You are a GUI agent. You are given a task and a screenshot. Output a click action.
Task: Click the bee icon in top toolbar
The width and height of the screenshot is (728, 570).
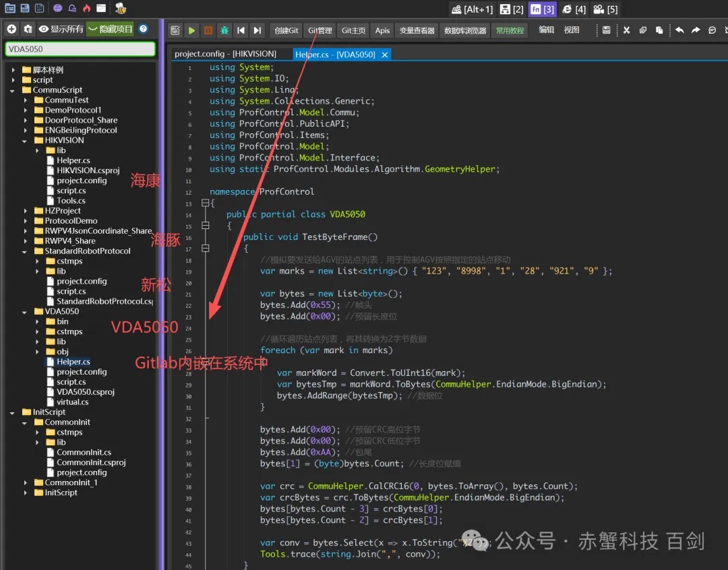121,9
